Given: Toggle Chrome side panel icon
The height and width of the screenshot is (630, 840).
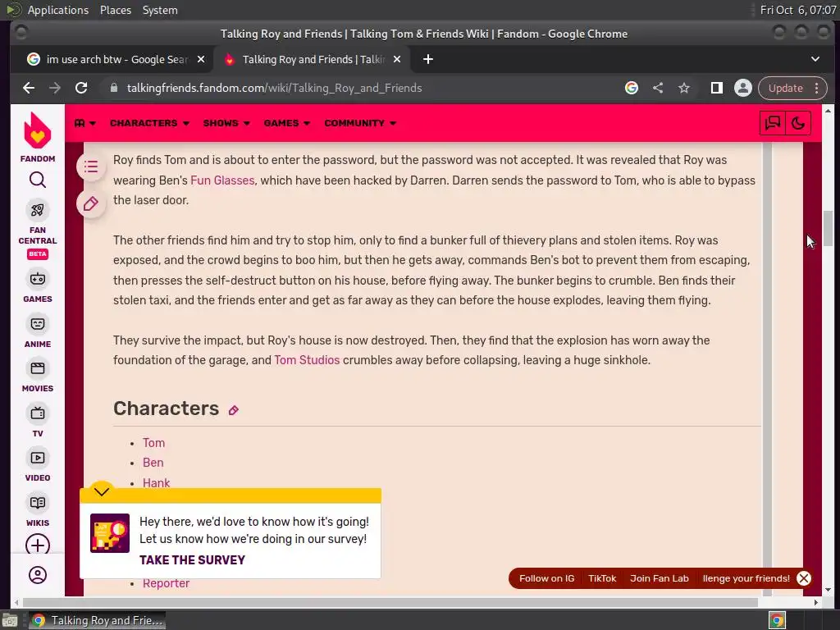Looking at the screenshot, I should click(716, 88).
